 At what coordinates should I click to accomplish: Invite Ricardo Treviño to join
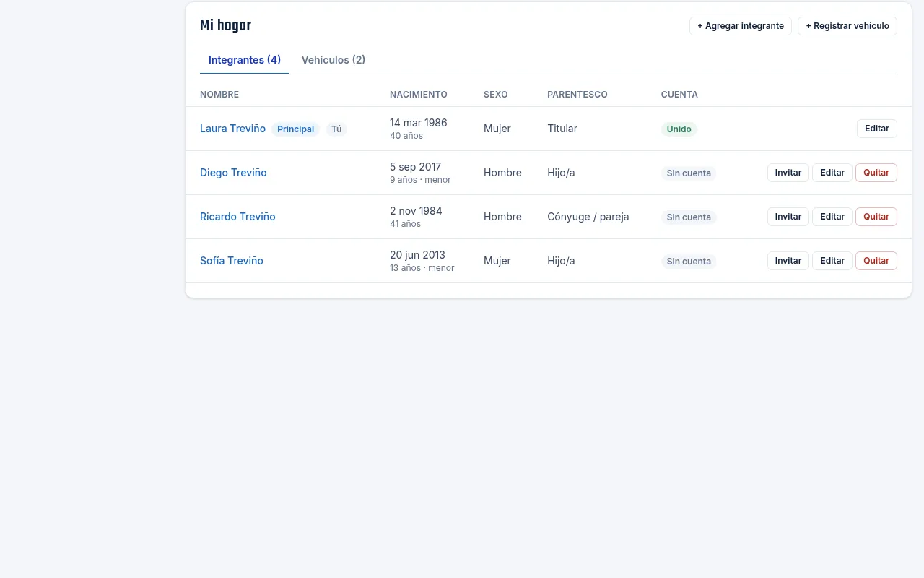[788, 217]
